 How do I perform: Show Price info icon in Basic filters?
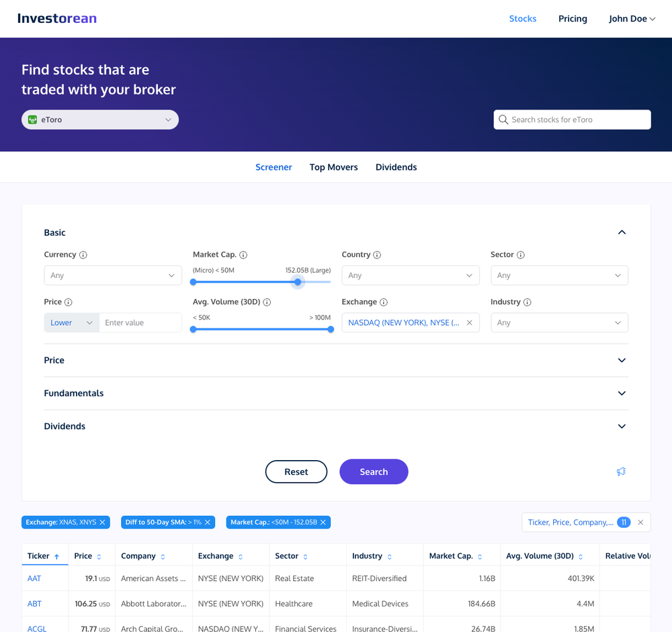68,302
